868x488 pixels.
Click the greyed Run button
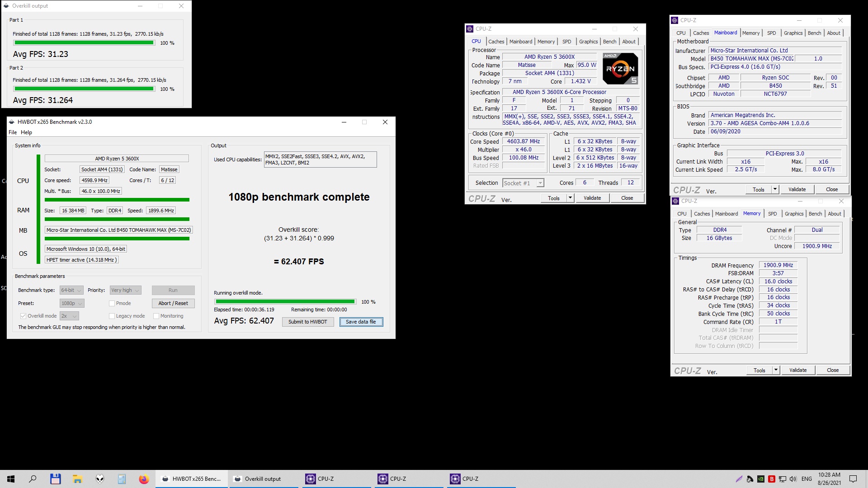pos(173,290)
